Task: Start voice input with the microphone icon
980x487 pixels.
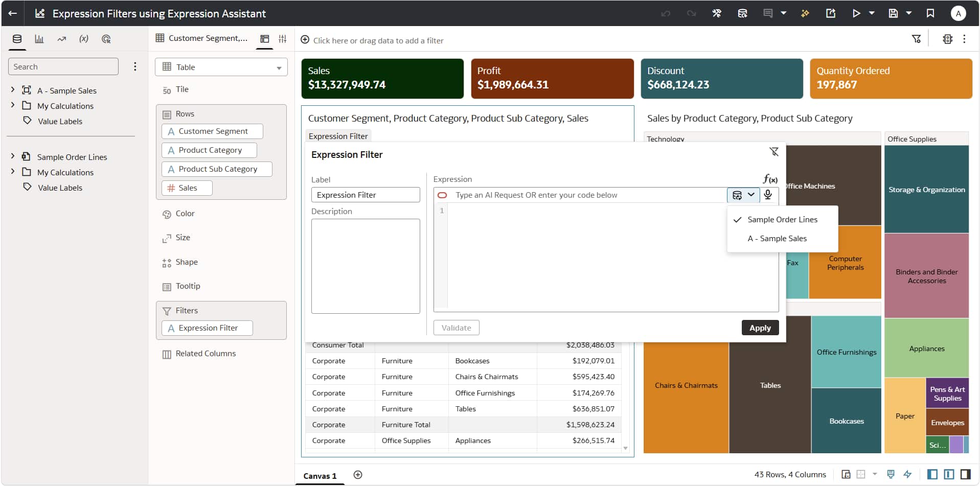Action: (768, 195)
